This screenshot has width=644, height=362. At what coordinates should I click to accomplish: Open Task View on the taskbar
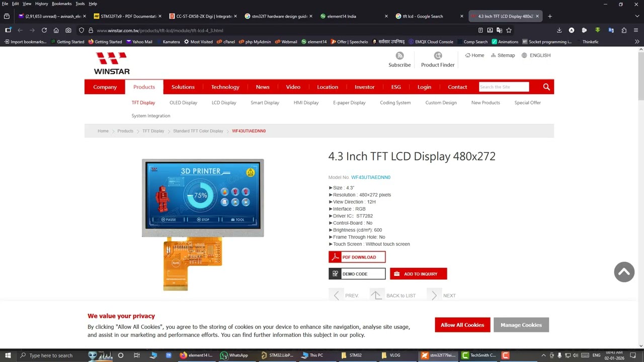[x=136, y=355]
